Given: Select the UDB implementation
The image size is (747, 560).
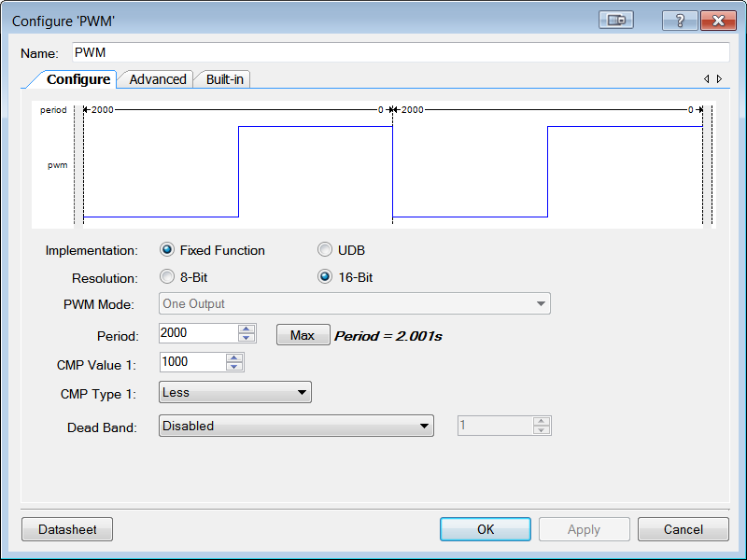Looking at the screenshot, I should click(x=326, y=249).
